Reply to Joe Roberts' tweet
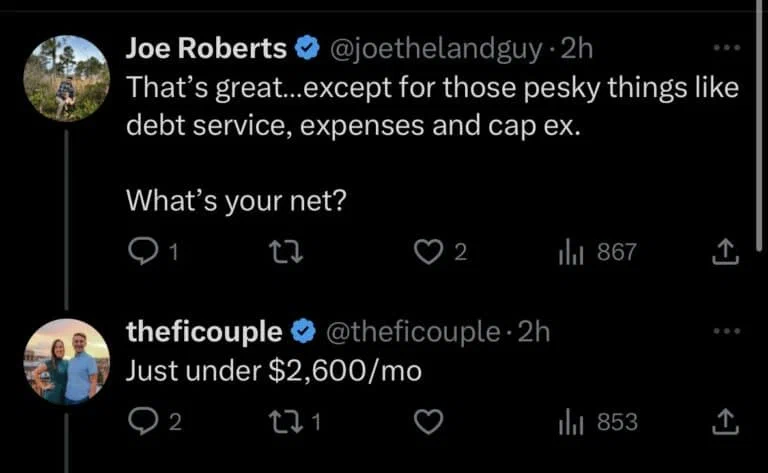The height and width of the screenshot is (473, 768). pos(143,253)
